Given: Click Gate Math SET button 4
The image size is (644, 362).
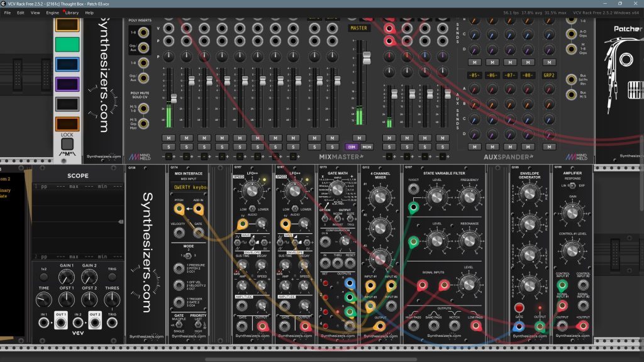Looking at the screenshot, I should click(325, 326).
